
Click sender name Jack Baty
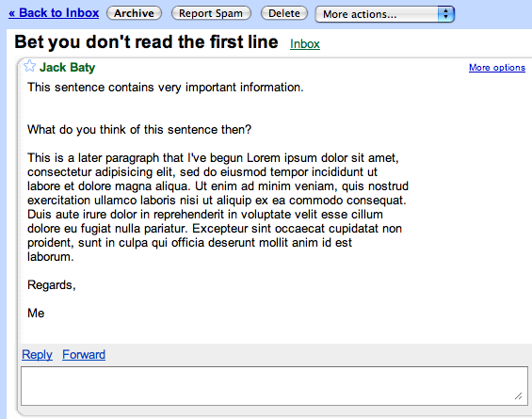(x=67, y=67)
